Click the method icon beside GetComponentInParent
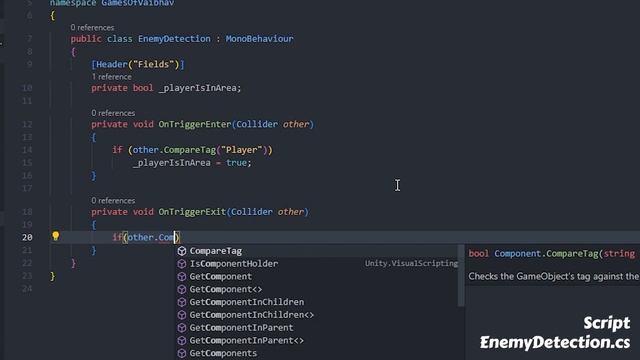640x360 pixels. tap(182, 327)
